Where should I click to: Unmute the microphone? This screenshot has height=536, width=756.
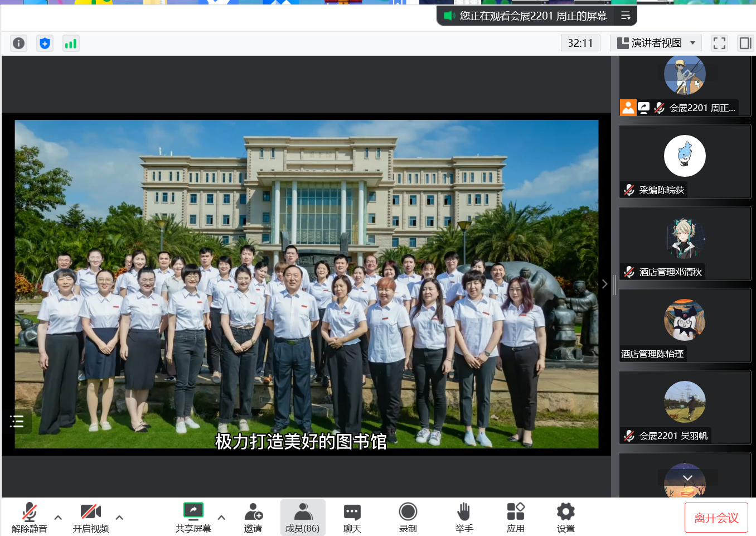tap(30, 517)
